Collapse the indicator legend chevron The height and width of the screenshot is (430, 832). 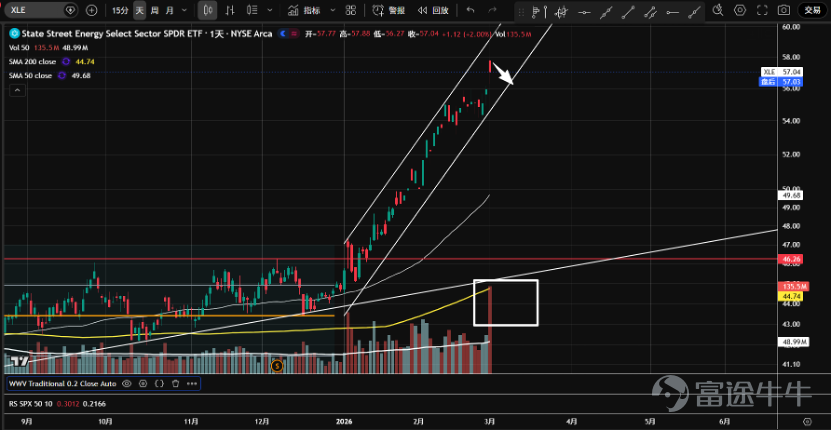18,91
